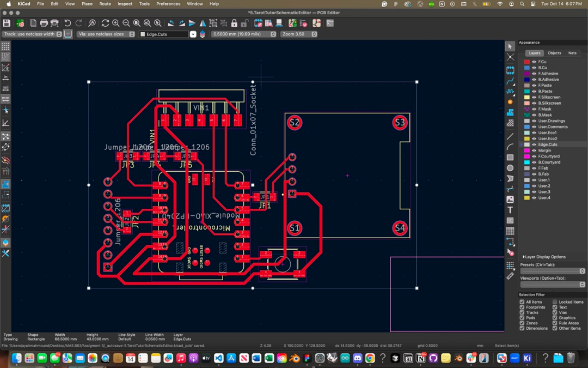Activate the Draw Arc tool
This screenshot has width=588, height=368.
(510, 147)
